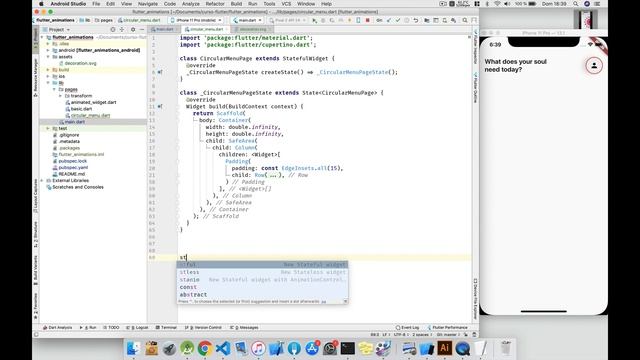Select 'stless' completion suggestion
This screenshot has width=640, height=360.
tap(262, 272)
